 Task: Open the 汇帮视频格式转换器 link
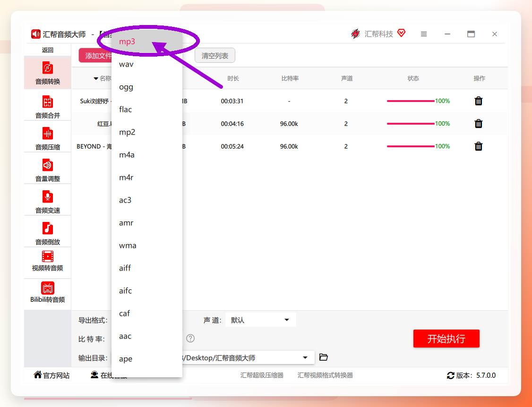325,375
